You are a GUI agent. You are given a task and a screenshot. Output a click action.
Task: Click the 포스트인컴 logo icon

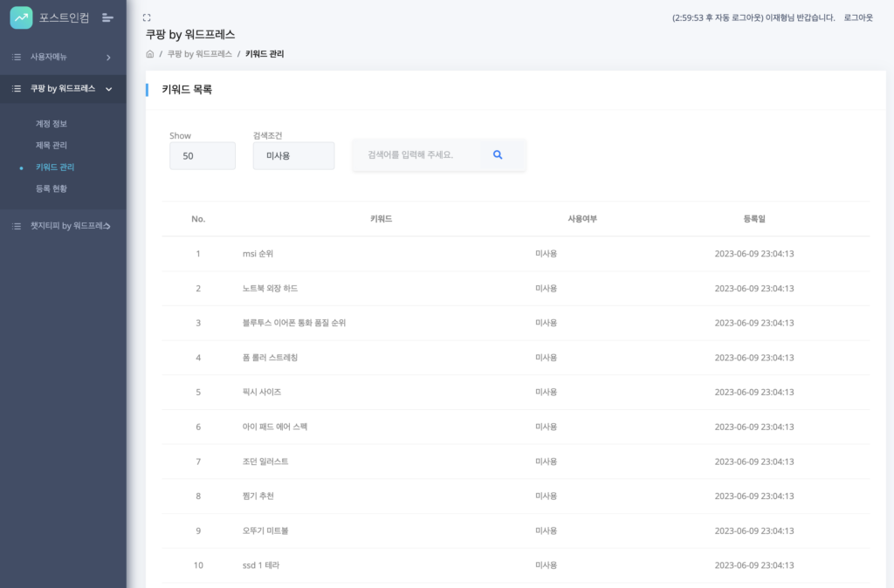21,17
